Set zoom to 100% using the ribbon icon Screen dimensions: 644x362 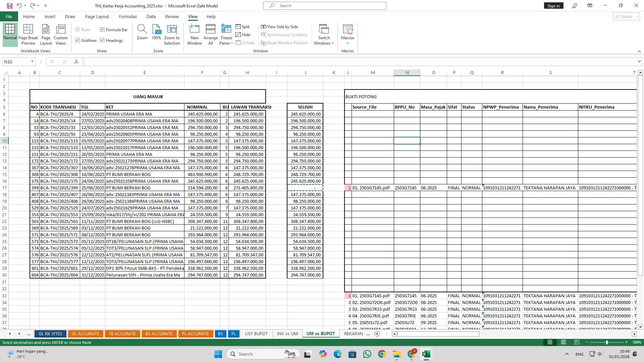point(156,34)
